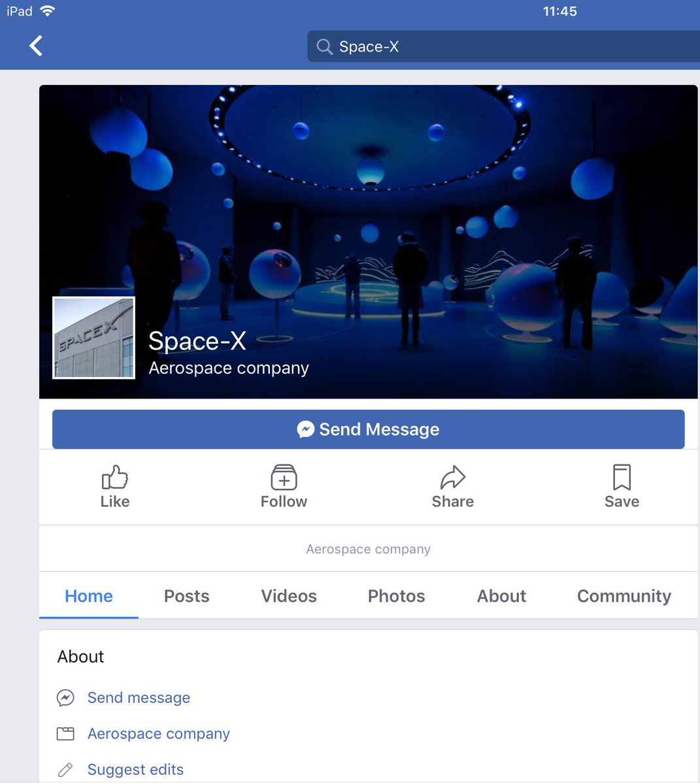Share the Space-X page
Viewport: 700px width, 784px height.
pyautogui.click(x=452, y=487)
